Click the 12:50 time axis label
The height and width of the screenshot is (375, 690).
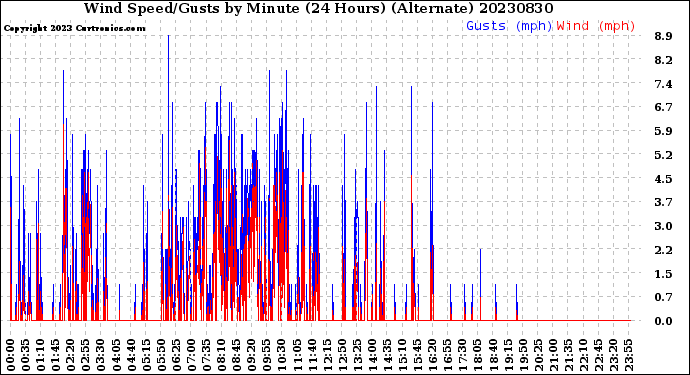point(342,355)
